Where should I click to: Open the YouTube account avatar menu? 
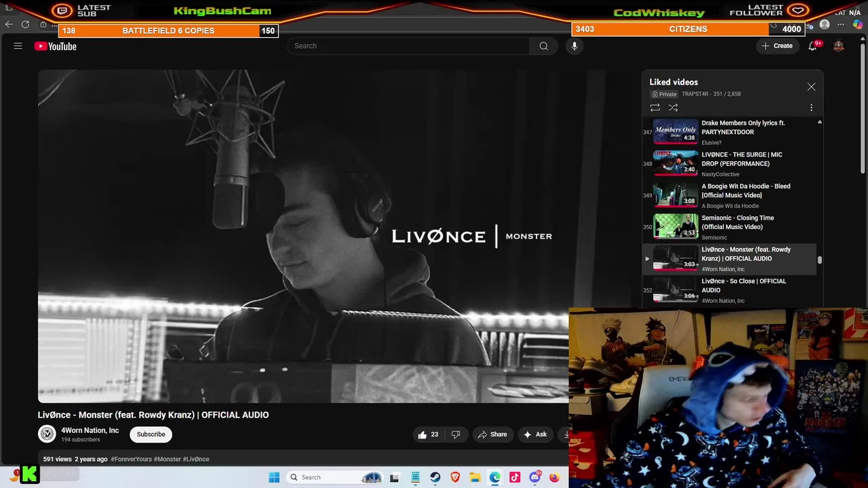tap(839, 46)
